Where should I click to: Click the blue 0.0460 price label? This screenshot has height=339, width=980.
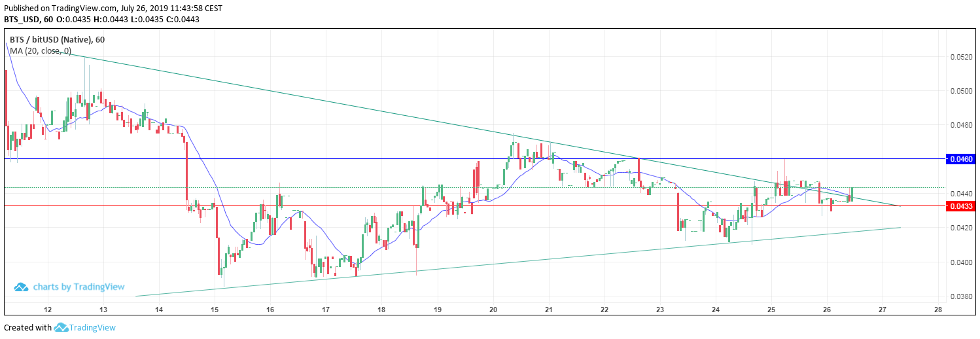pos(960,159)
